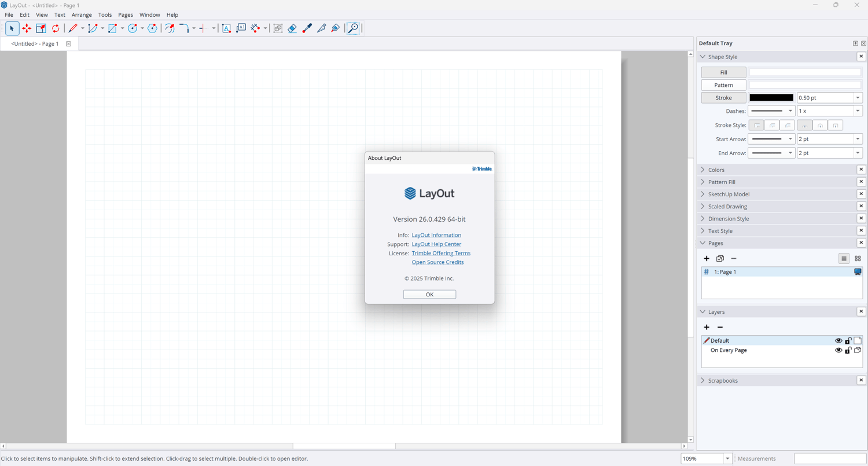
Task: Open the Trimble Offering Terms link
Action: 441,254
